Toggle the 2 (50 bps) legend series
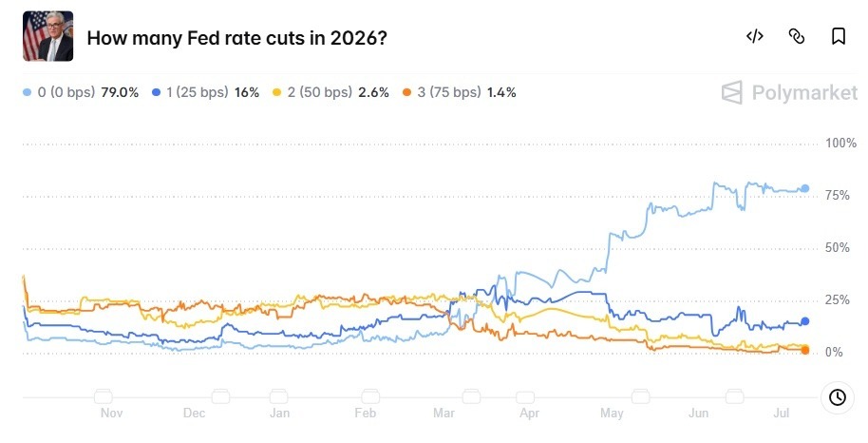Viewport: 868px width, 443px height. pyautogui.click(x=330, y=92)
